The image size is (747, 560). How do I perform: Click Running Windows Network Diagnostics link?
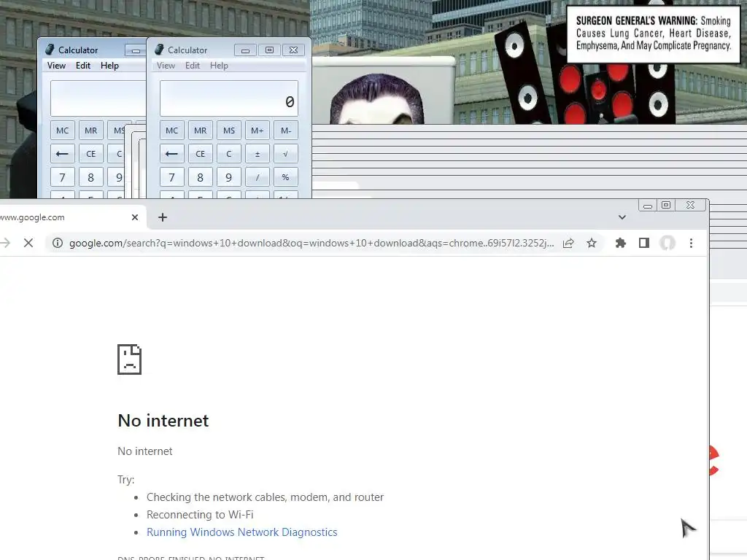(242, 532)
